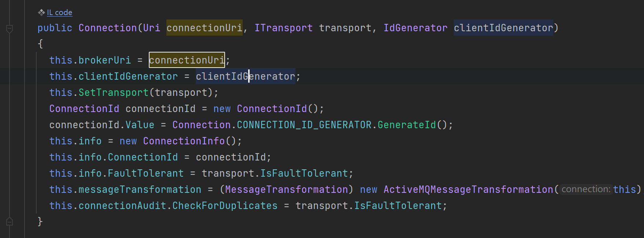Select the highlighted connectionUri parameter in signature
The height and width of the screenshot is (238, 644).
[x=205, y=28]
